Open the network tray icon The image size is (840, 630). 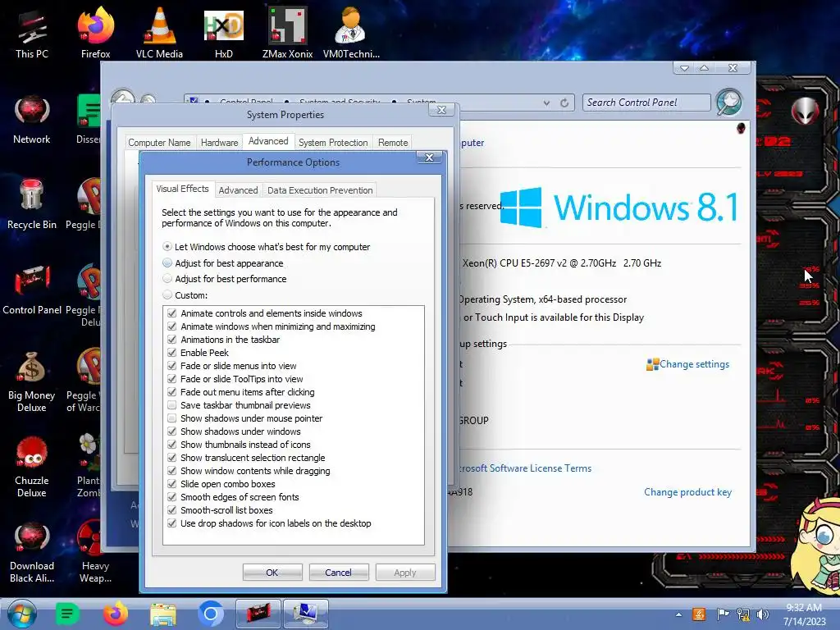[743, 614]
